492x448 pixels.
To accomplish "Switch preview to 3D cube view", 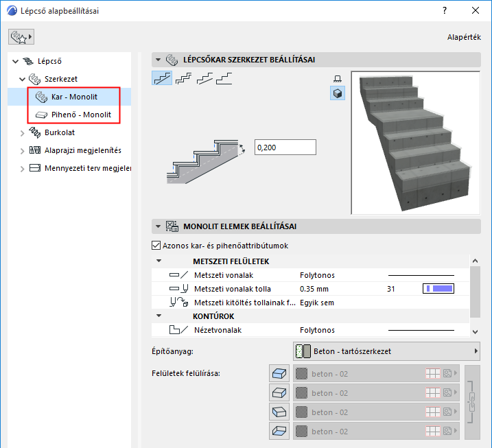I will pos(338,93).
